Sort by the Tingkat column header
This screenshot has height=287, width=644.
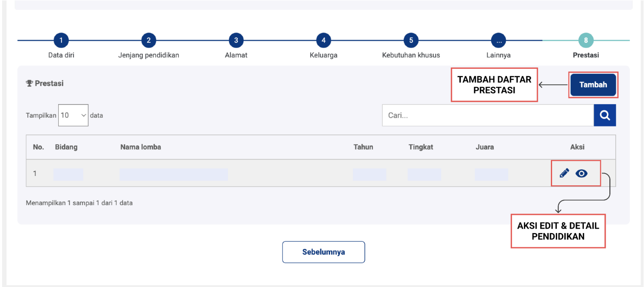point(421,147)
